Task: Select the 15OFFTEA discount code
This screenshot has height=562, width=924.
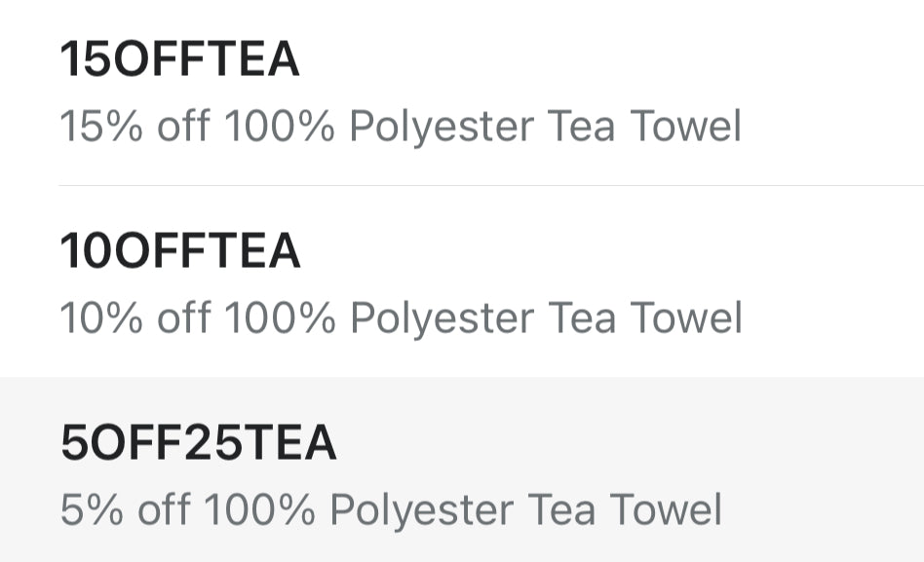Action: point(180,60)
